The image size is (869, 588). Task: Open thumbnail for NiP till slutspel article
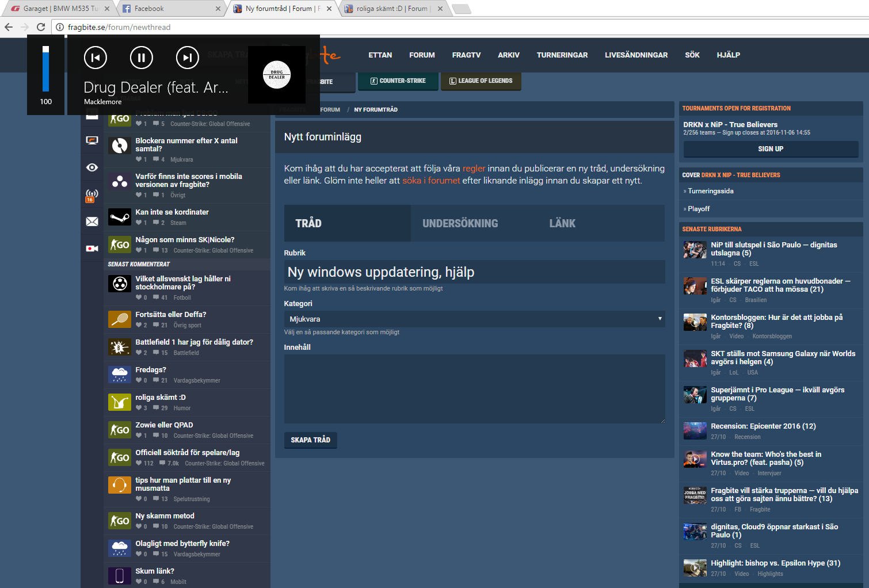tap(695, 250)
